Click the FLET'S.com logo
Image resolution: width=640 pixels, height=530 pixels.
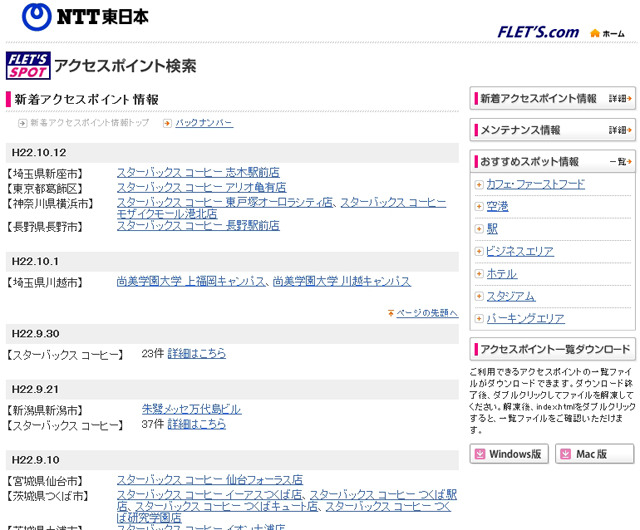[538, 32]
